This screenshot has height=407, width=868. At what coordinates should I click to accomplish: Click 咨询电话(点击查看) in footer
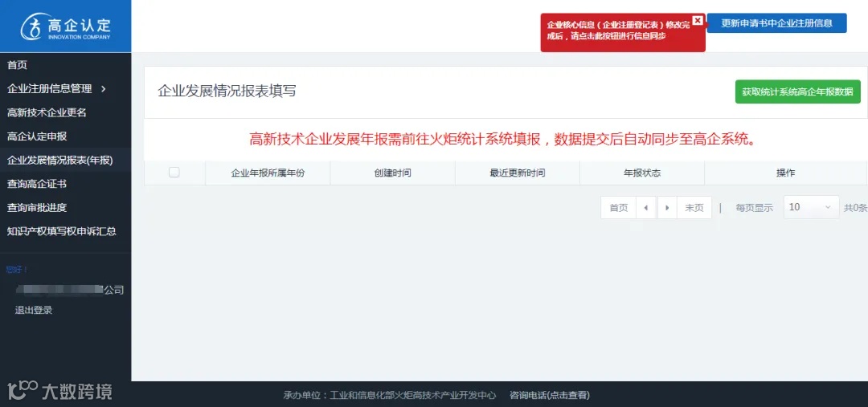pos(550,395)
